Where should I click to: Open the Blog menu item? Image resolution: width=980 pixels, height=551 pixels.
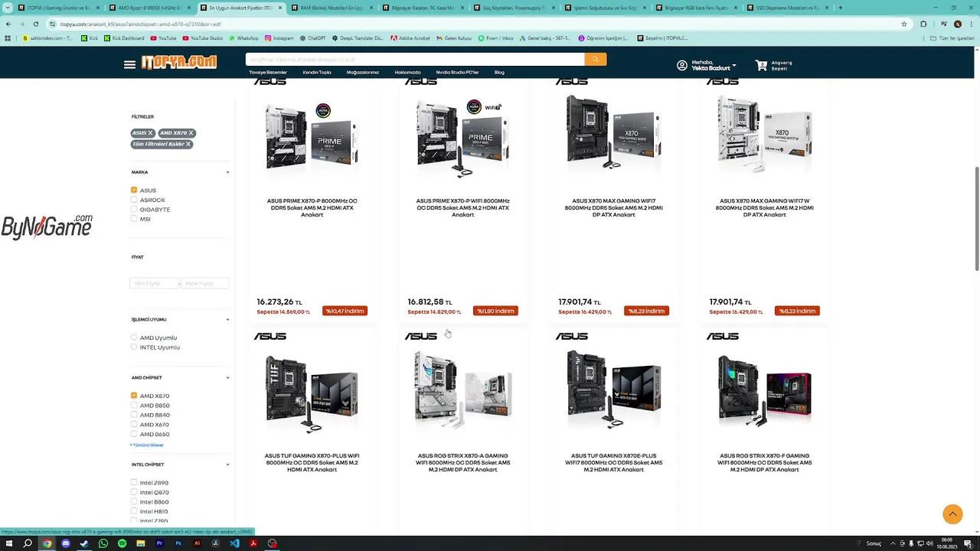pyautogui.click(x=499, y=72)
